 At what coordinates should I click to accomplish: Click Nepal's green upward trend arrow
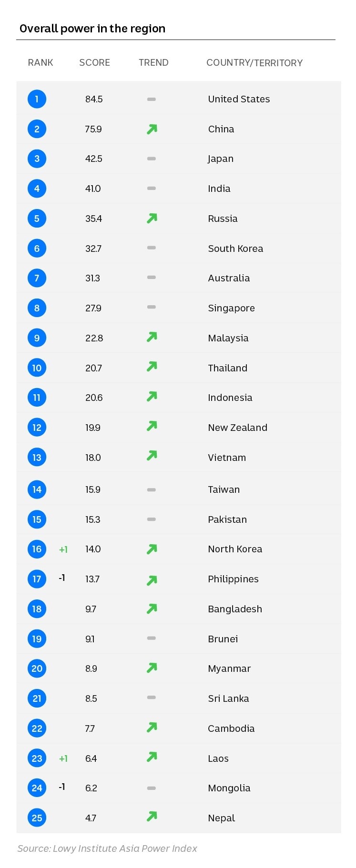tap(152, 817)
